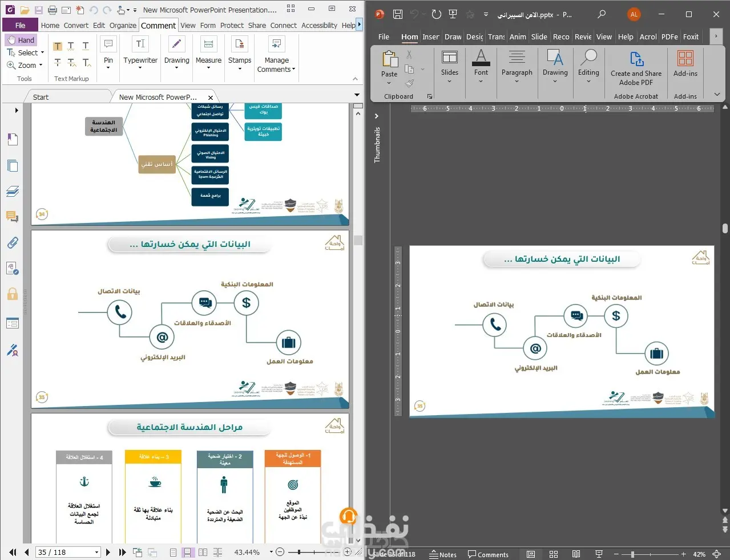Viewport: 730px width, 560px height.
Task: Click the AL account avatar in PowerPoint
Action: coord(634,14)
